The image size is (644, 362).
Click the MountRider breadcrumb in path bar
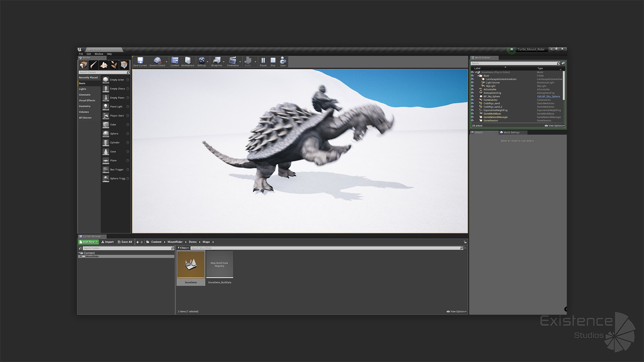[x=175, y=242]
